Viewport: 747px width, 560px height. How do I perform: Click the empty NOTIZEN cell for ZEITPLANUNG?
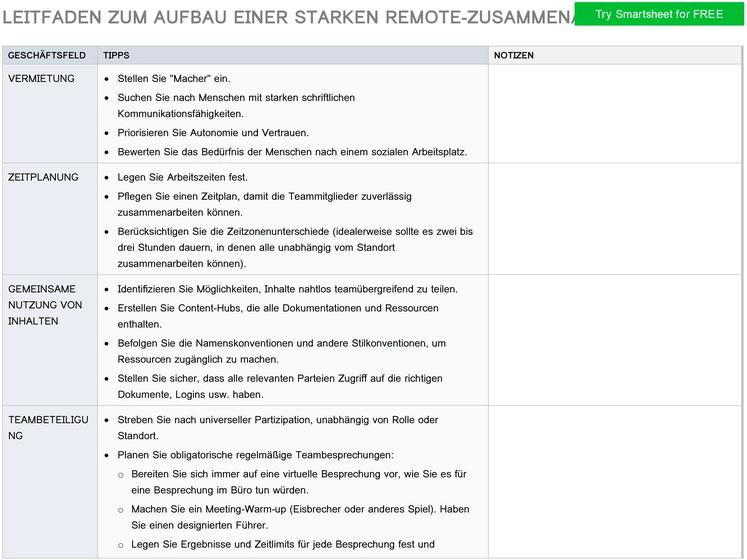coord(615,219)
